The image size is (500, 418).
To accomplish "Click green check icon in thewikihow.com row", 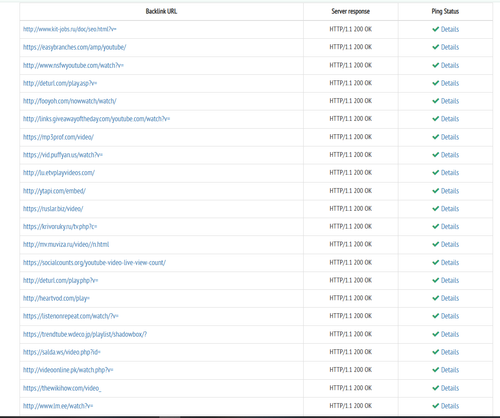I will coord(435,388).
